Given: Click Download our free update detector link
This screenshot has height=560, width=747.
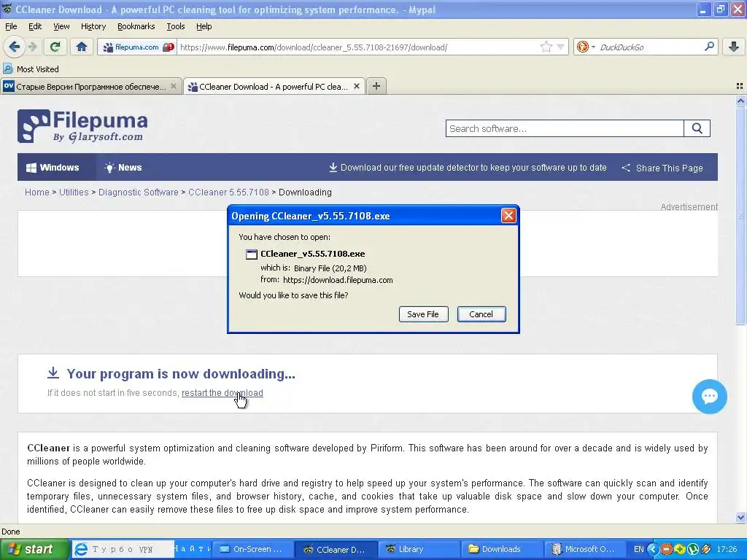Looking at the screenshot, I should tap(468, 168).
